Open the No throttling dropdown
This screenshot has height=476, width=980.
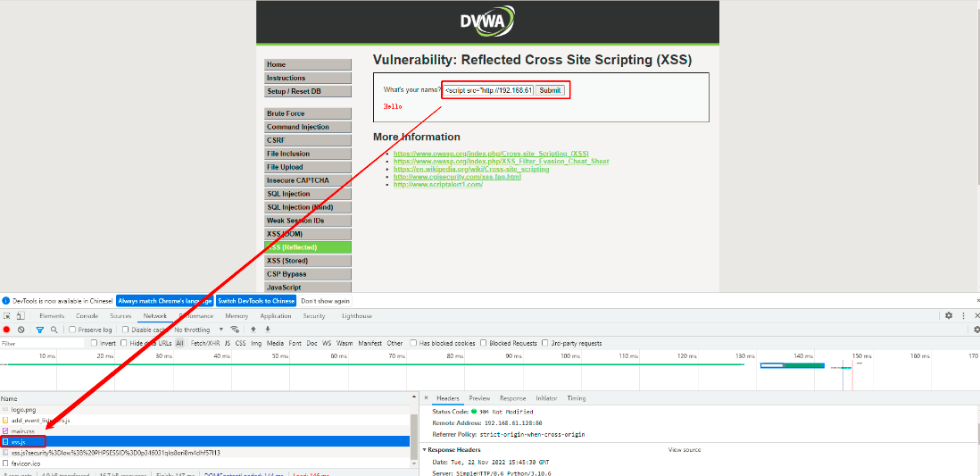(199, 330)
